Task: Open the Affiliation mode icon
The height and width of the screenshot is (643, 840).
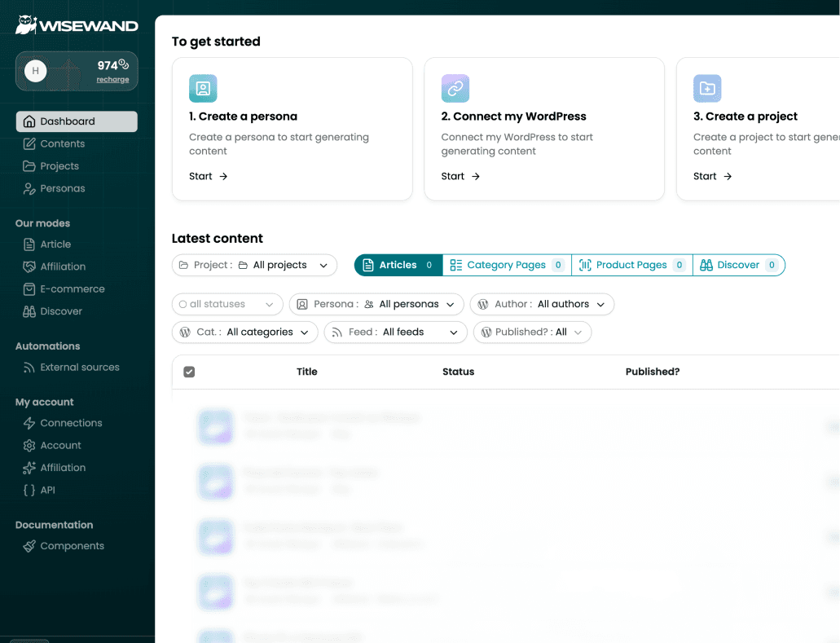Action: [x=29, y=266]
